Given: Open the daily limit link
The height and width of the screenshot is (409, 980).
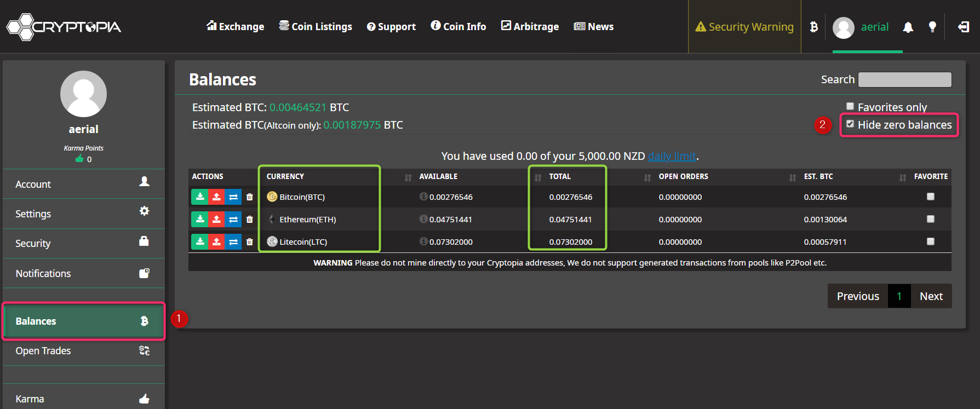Looking at the screenshot, I should click(x=672, y=156).
